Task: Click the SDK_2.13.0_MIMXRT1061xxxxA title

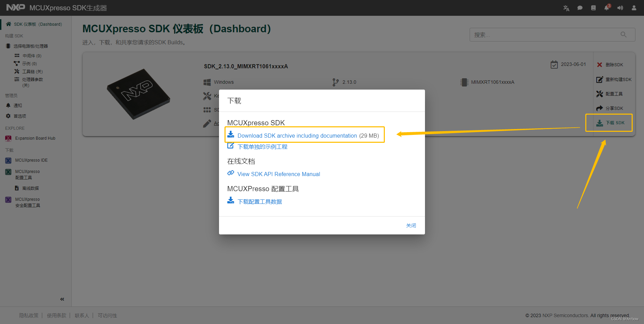Action: pyautogui.click(x=246, y=66)
